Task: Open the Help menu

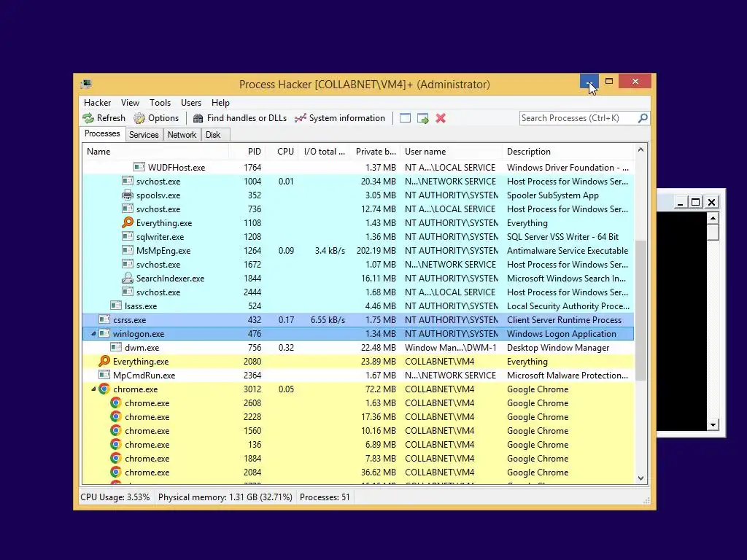Action: [220, 103]
